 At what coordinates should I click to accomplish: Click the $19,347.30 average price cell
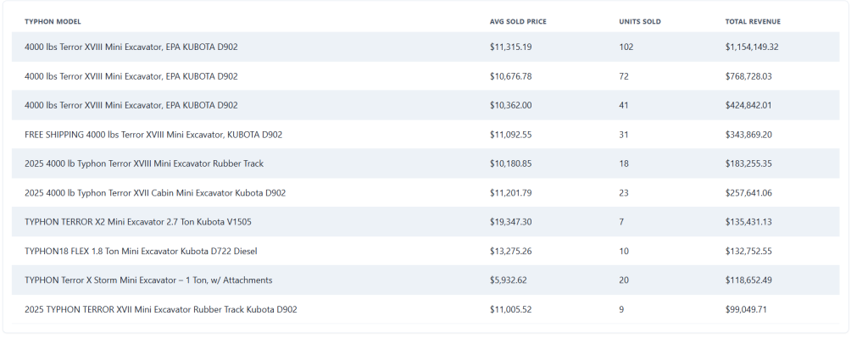pos(510,222)
